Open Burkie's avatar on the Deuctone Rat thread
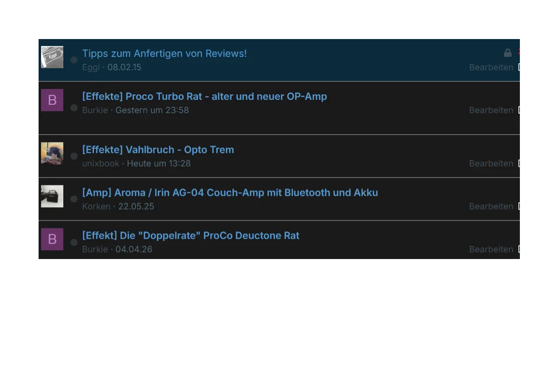 click(x=52, y=239)
